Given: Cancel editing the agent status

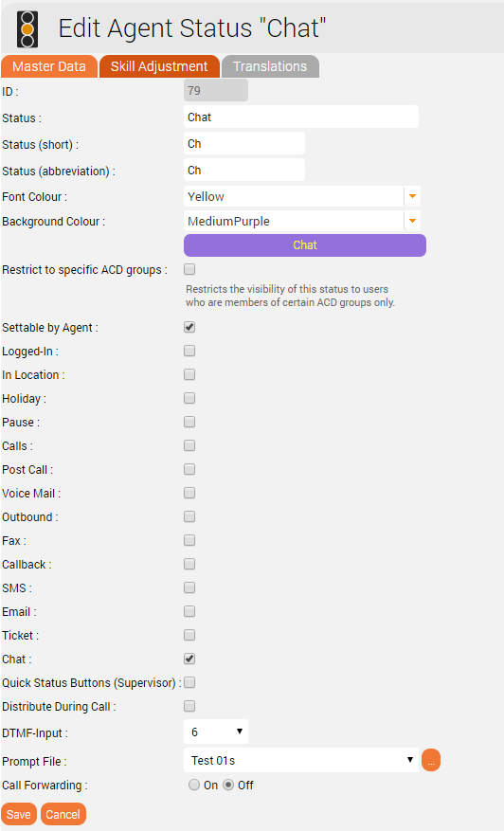Looking at the screenshot, I should click(x=63, y=815).
